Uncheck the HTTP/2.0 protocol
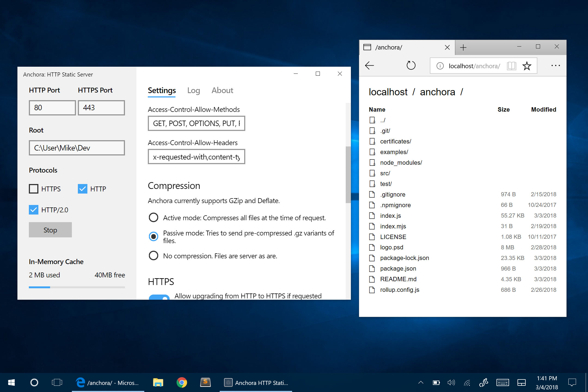The image size is (588, 392). 34,210
